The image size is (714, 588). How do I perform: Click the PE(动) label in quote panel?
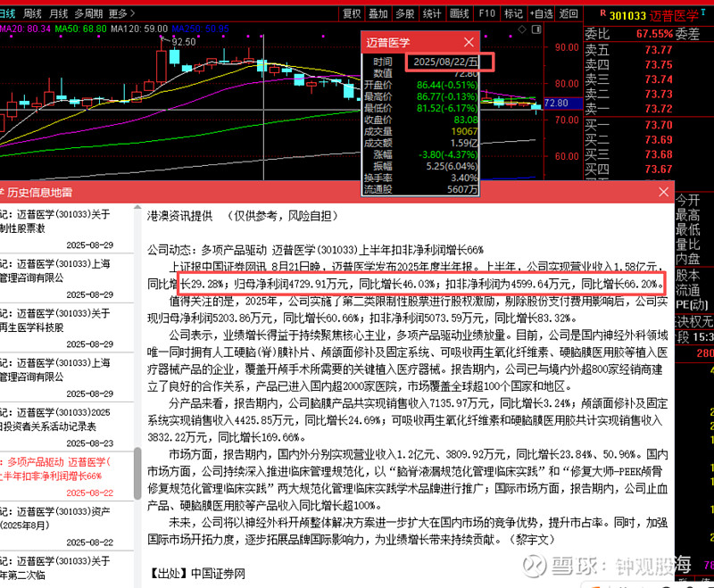[692, 304]
